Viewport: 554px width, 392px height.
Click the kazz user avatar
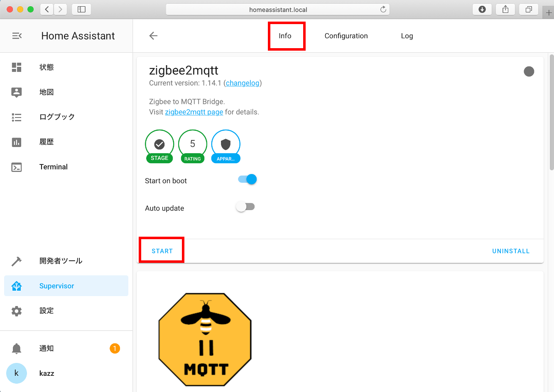17,373
